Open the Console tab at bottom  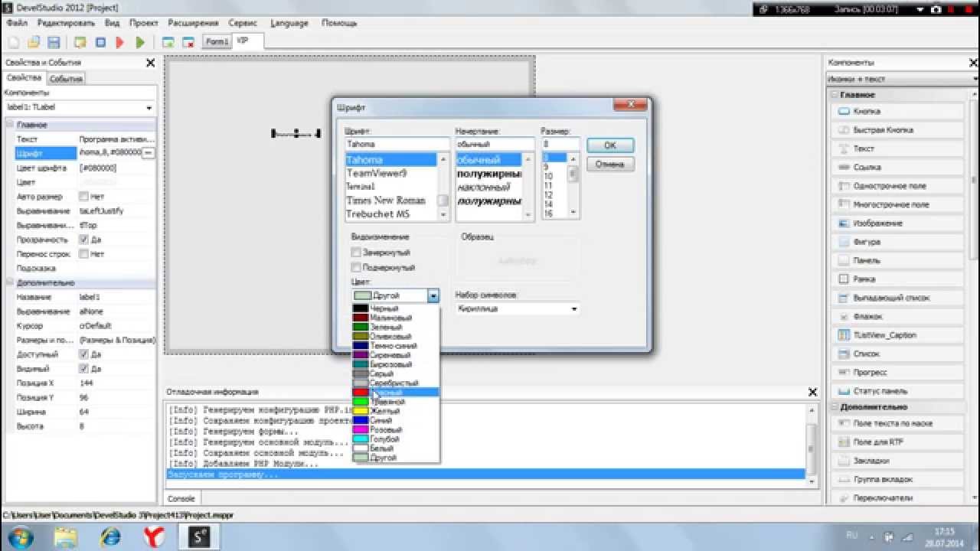pyautogui.click(x=181, y=498)
